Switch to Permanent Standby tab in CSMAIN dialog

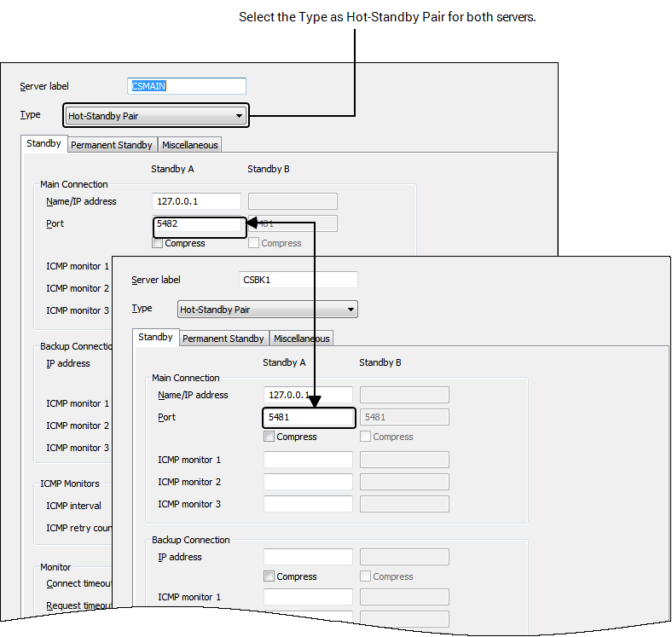112,145
